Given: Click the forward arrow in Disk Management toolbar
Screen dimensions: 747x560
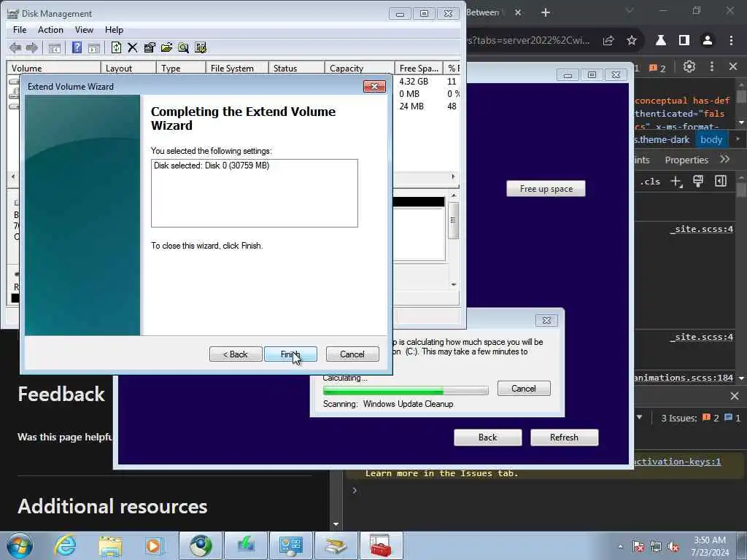Looking at the screenshot, I should [32, 47].
